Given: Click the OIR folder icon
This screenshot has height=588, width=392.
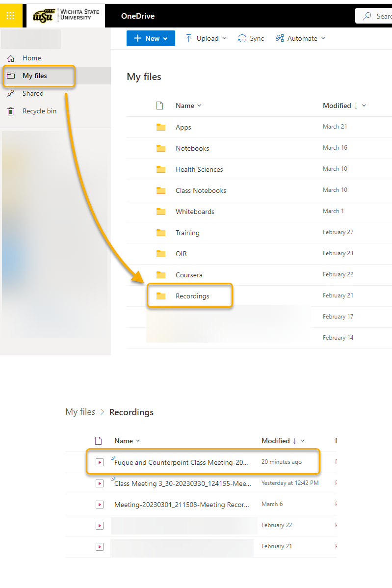Looking at the screenshot, I should click(x=161, y=254).
